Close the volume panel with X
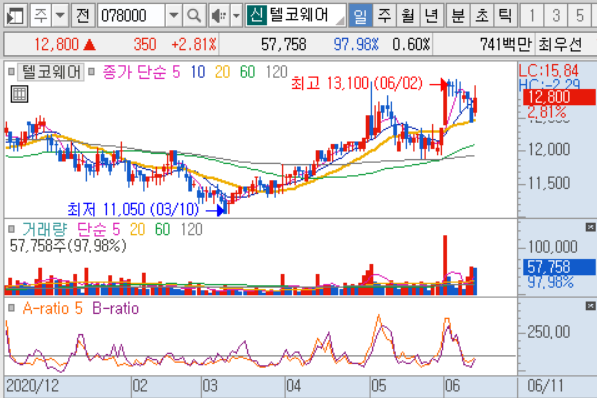This screenshot has width=597, height=398. (590, 227)
